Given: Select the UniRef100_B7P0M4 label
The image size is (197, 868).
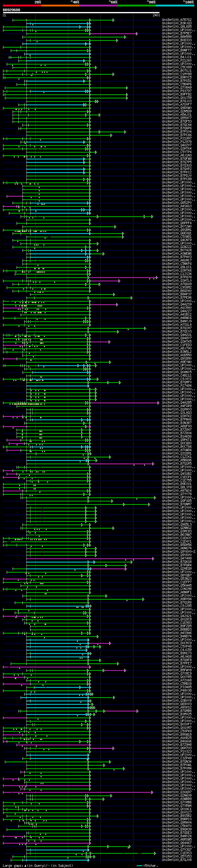Looking at the screenshot, I should click(177, 769).
